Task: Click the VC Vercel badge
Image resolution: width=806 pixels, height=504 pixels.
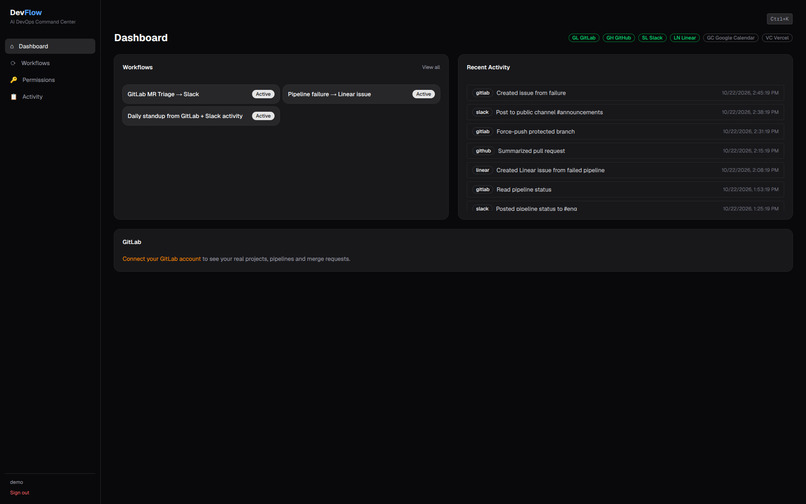Action: (x=777, y=38)
